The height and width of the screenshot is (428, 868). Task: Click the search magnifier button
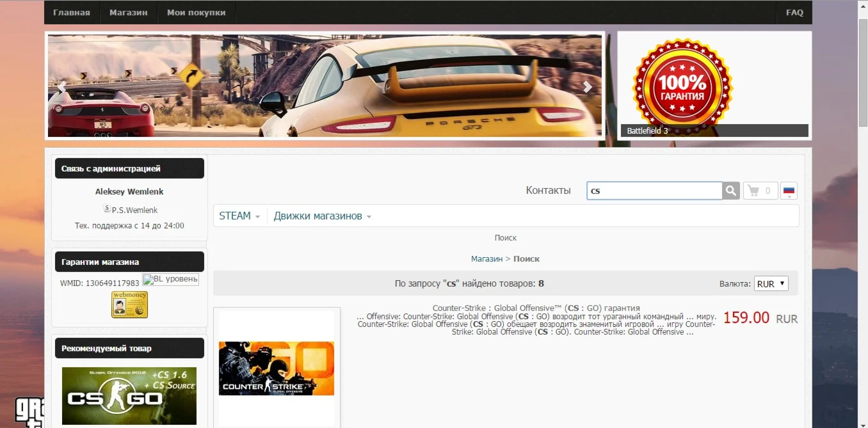731,191
